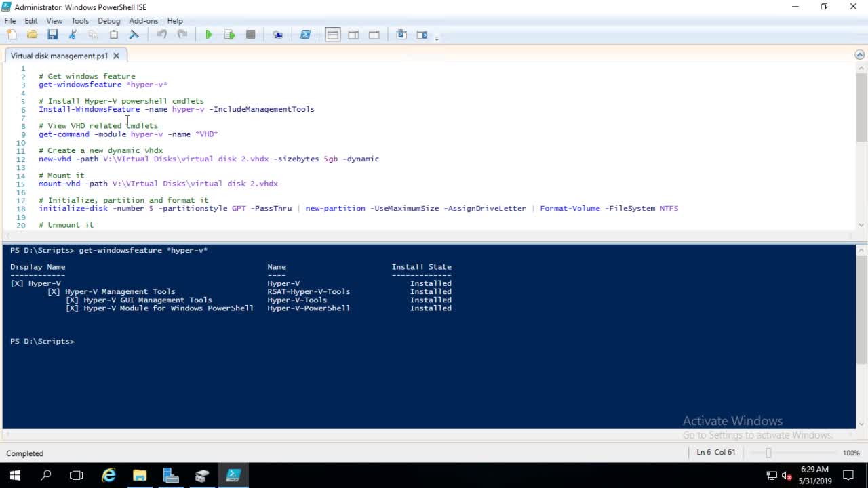This screenshot has width=868, height=488.
Task: Click the new-vhd command on line 12
Action: tap(54, 159)
